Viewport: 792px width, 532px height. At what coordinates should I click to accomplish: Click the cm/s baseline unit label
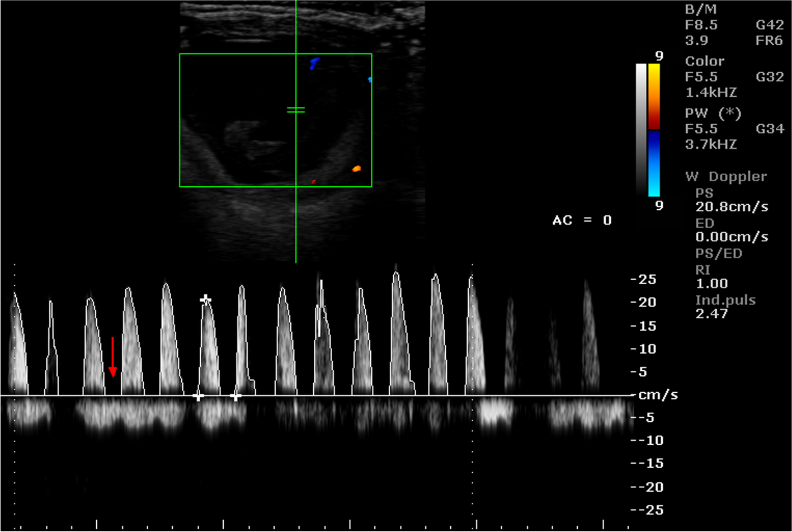[x=658, y=395]
